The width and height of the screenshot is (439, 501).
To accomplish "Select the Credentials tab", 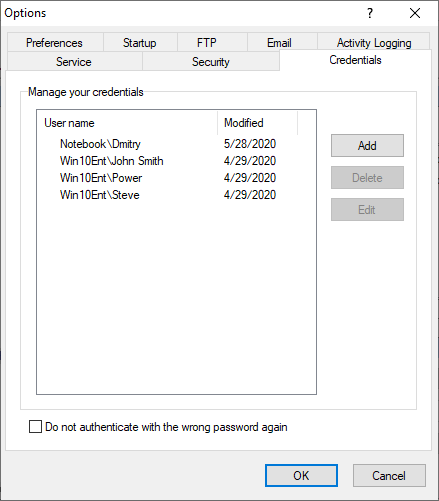I will tap(355, 60).
